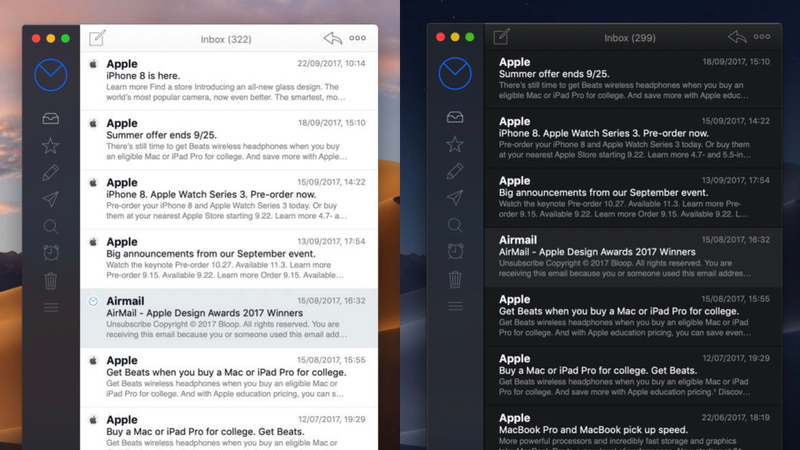Open snoozed alarm clock in the dark sidebar
Viewport: 800px width, 450px height.
455,251
